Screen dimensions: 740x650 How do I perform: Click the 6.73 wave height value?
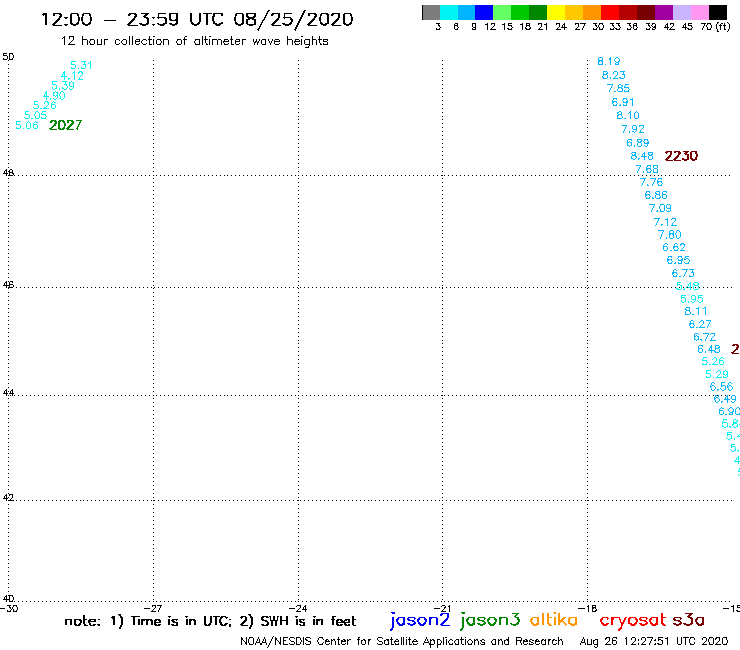tap(683, 273)
